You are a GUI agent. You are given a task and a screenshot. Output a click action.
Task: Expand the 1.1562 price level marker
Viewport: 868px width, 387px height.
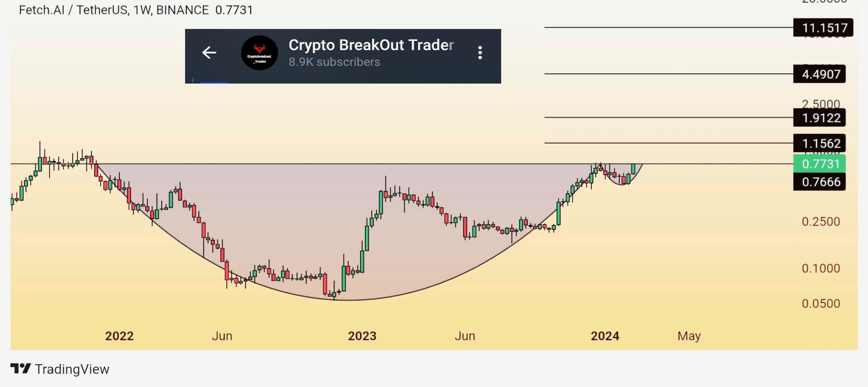pos(820,143)
